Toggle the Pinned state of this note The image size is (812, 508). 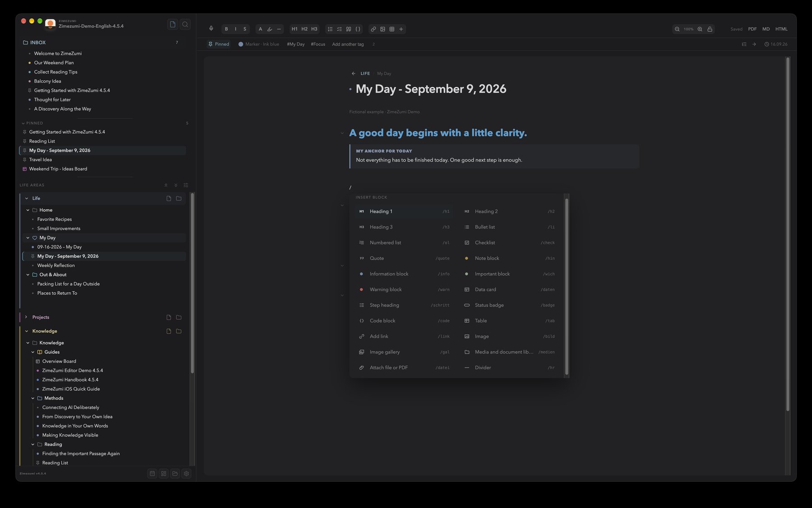(x=219, y=44)
